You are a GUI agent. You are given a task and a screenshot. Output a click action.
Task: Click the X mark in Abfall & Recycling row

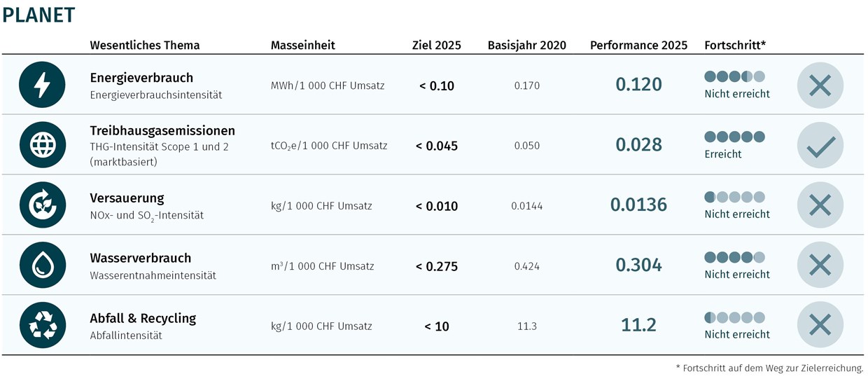pyautogui.click(x=820, y=325)
